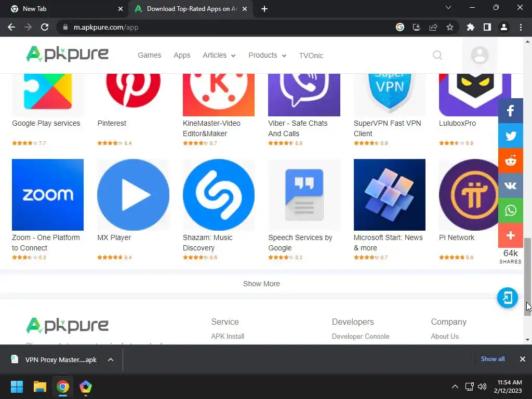Open the Apps menu item
Screen dimensions: 532x399
(x=182, y=55)
